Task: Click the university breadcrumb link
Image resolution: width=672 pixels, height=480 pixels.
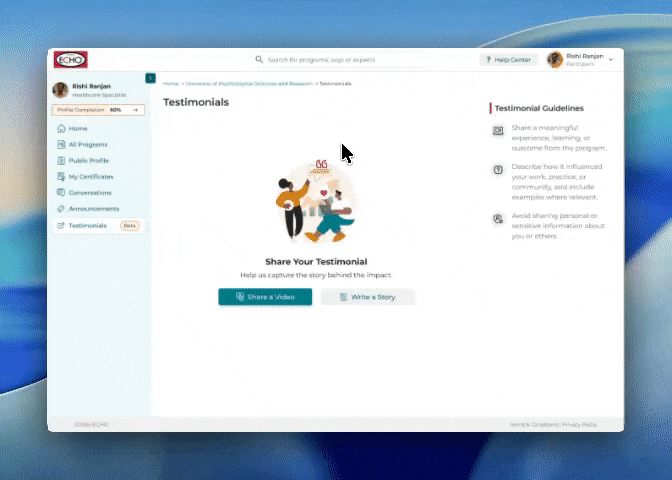Action: pyautogui.click(x=249, y=84)
